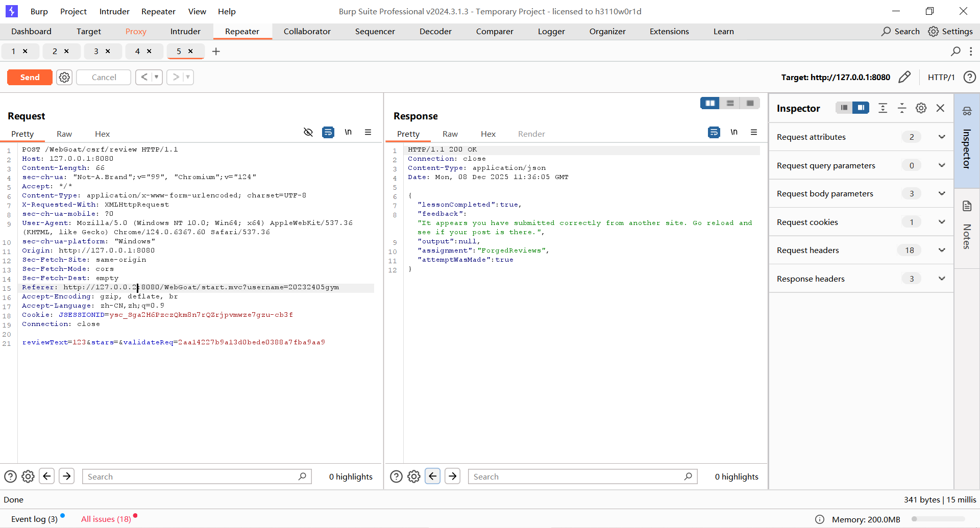Expand Request attributes section
This screenshot has height=528, width=980.
point(942,137)
